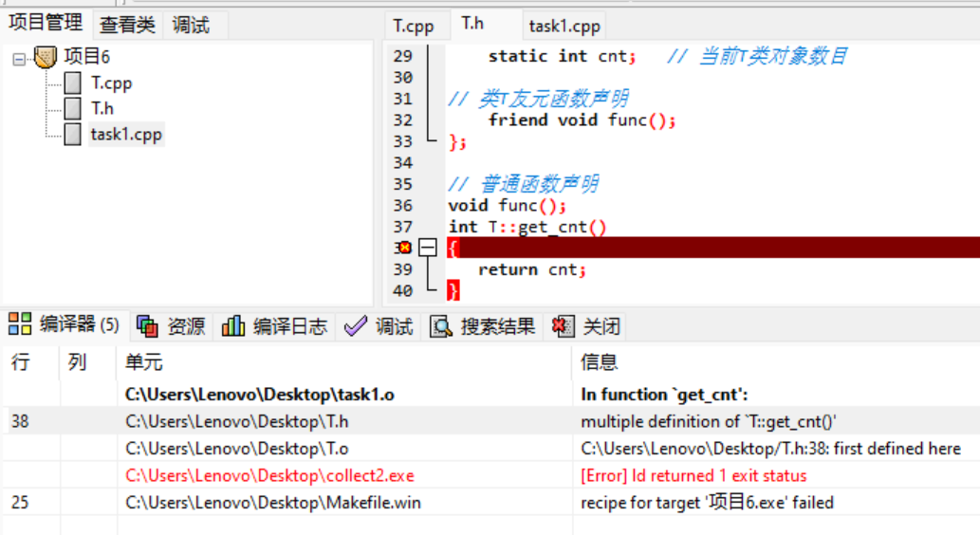Open the task1.cpp editor tab

tap(564, 26)
